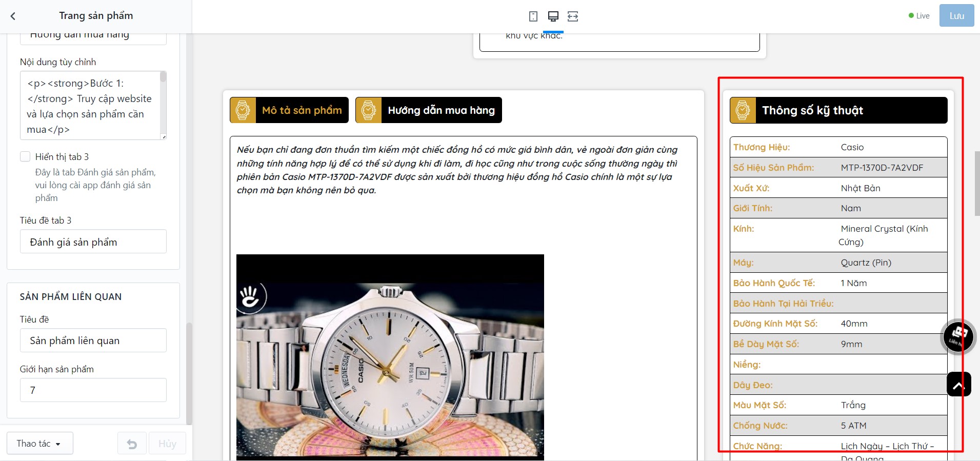980x461 pixels.
Task: Click the Máy value Quartz (Pin)
Action: click(866, 263)
